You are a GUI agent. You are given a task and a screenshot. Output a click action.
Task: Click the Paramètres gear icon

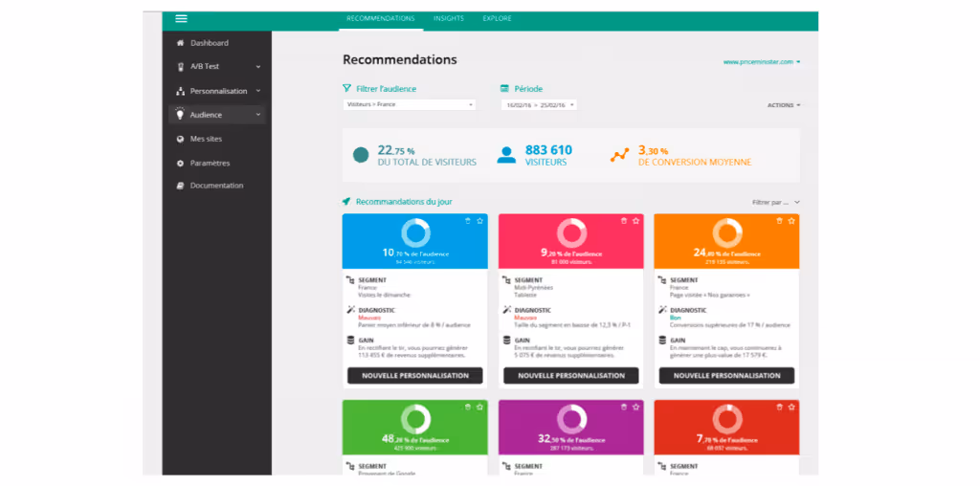[x=181, y=163]
